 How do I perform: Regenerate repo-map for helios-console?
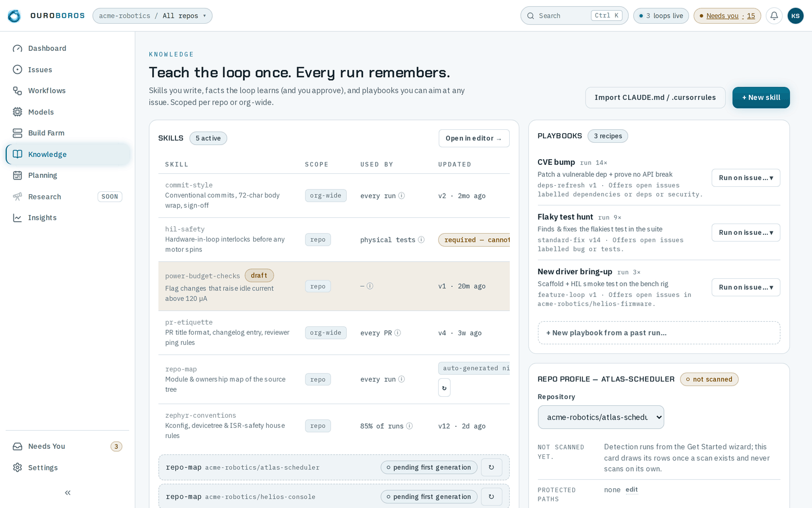coord(492,497)
